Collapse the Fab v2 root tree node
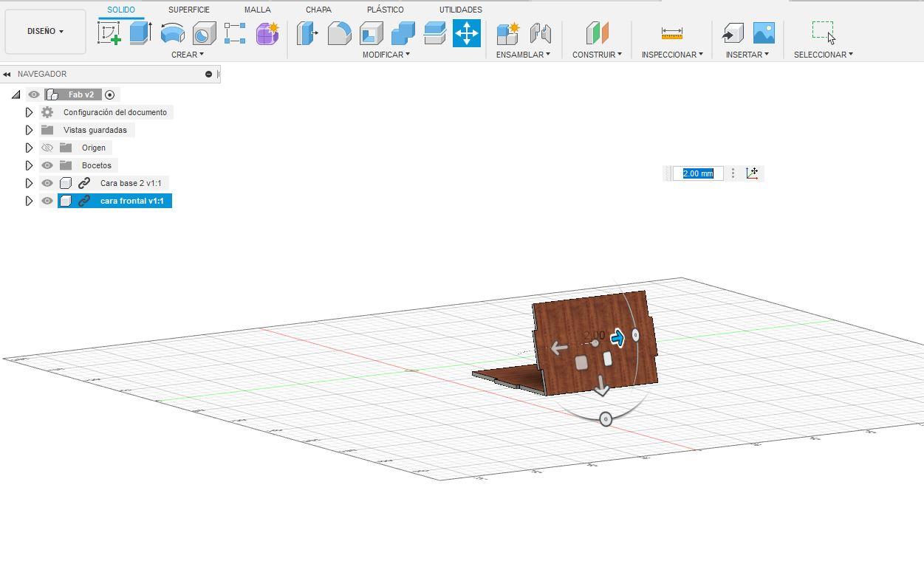This screenshot has width=924, height=569. 16,94
